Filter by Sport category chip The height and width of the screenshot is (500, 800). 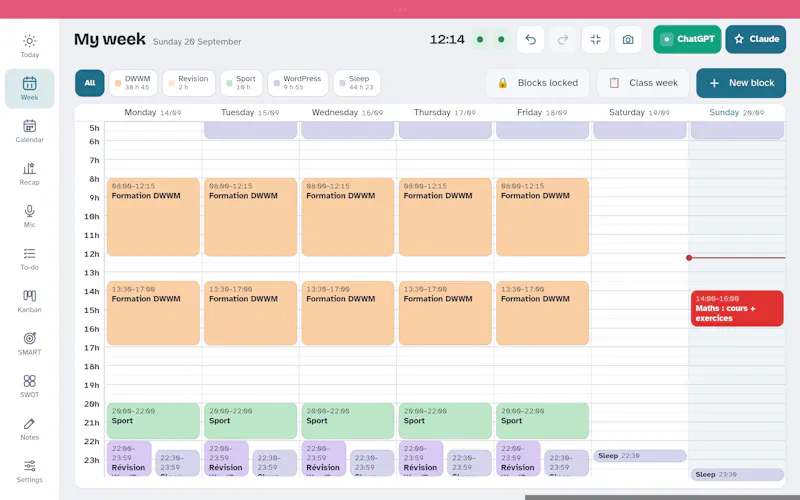[x=241, y=83]
